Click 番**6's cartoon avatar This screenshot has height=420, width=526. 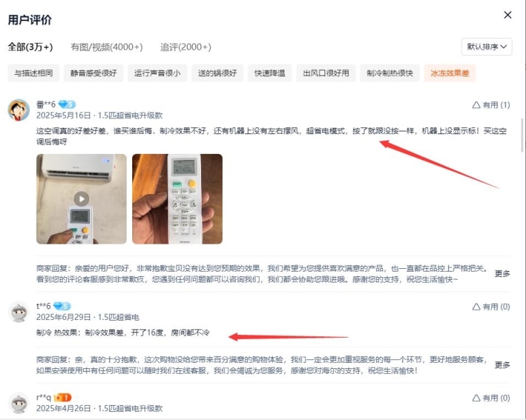point(19,110)
